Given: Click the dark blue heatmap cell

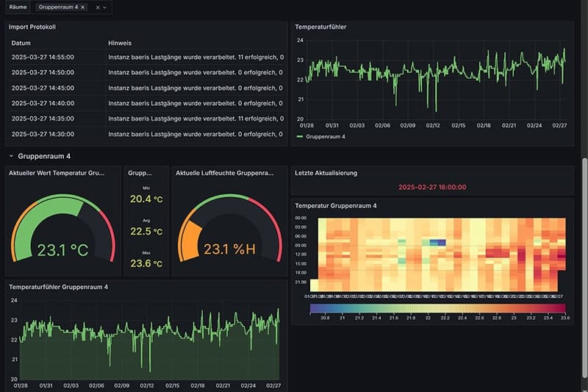Looking at the screenshot, I should tap(438, 242).
